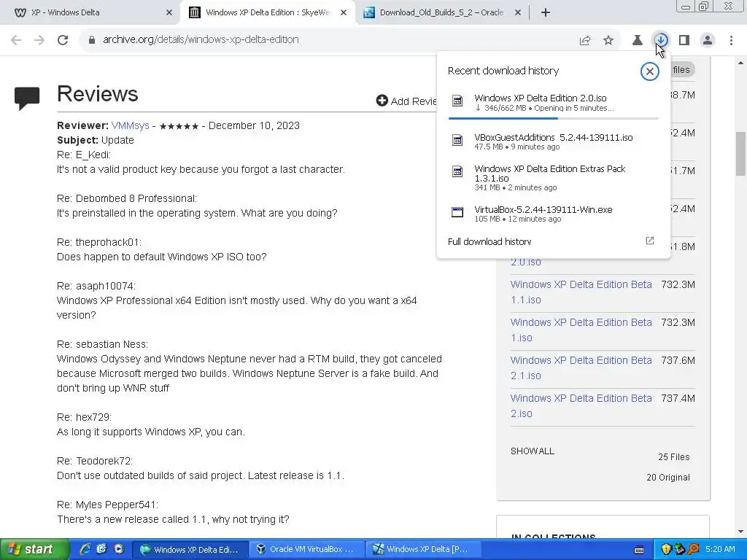747x560 pixels.
Task: Click the Windows XP Delta Edi... taskbar button
Action: click(191, 550)
